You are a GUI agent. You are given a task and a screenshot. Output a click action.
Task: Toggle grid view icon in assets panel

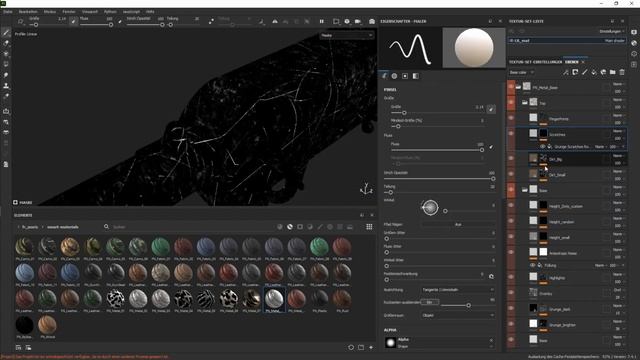pos(369,227)
